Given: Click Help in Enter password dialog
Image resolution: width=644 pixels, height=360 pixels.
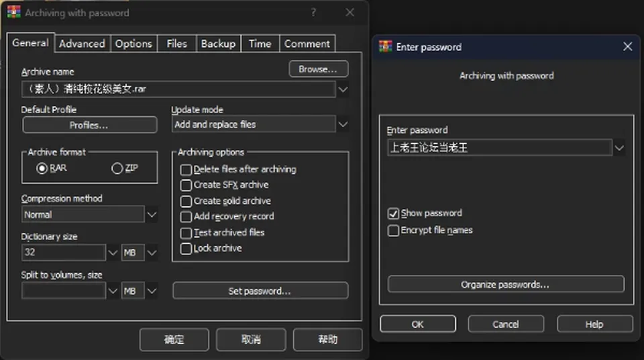Looking at the screenshot, I should [x=595, y=324].
